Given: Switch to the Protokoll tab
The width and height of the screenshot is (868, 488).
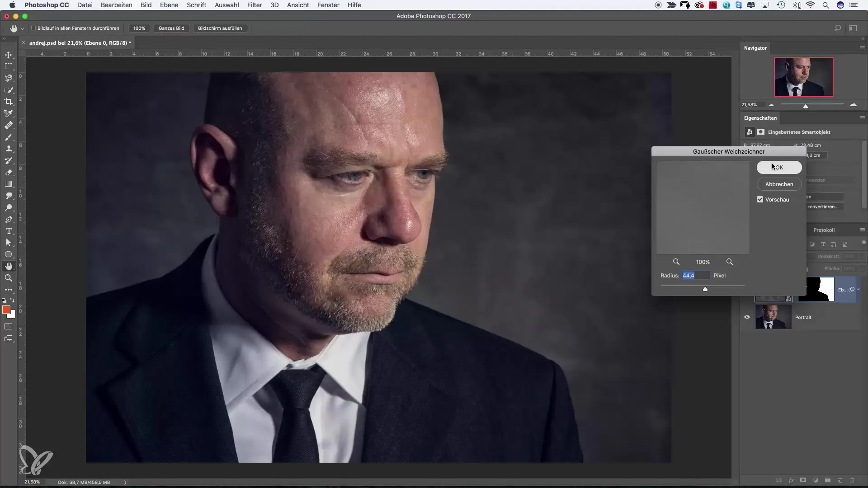Looking at the screenshot, I should pos(824,230).
